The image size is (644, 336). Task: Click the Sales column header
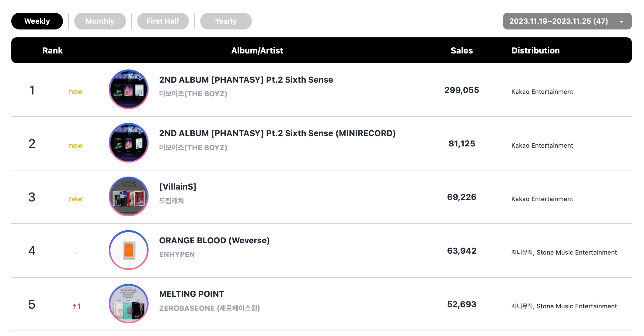(x=461, y=50)
